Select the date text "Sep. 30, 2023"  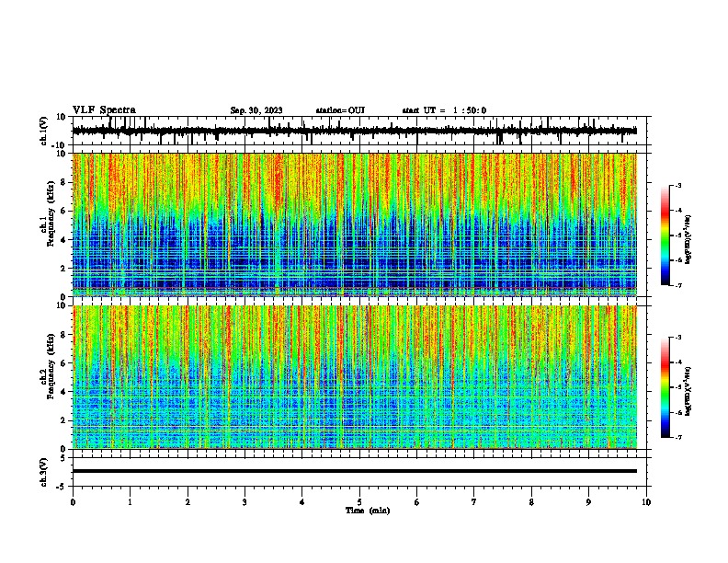[x=256, y=110]
